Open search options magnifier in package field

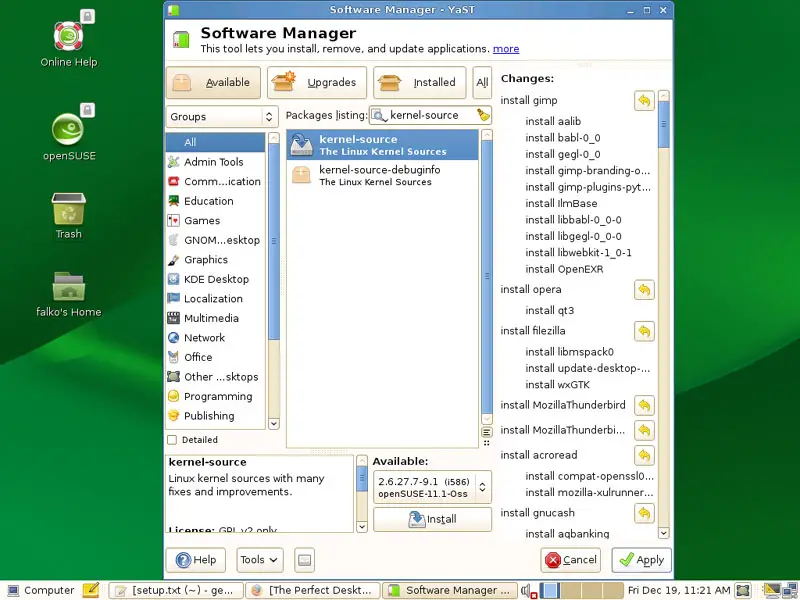tap(379, 116)
